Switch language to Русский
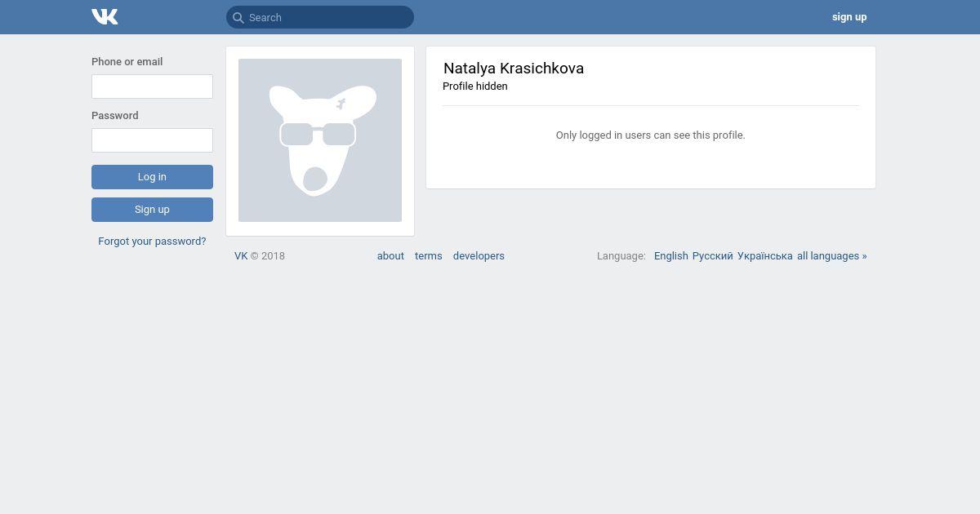Image resolution: width=980 pixels, height=514 pixels. 713,256
